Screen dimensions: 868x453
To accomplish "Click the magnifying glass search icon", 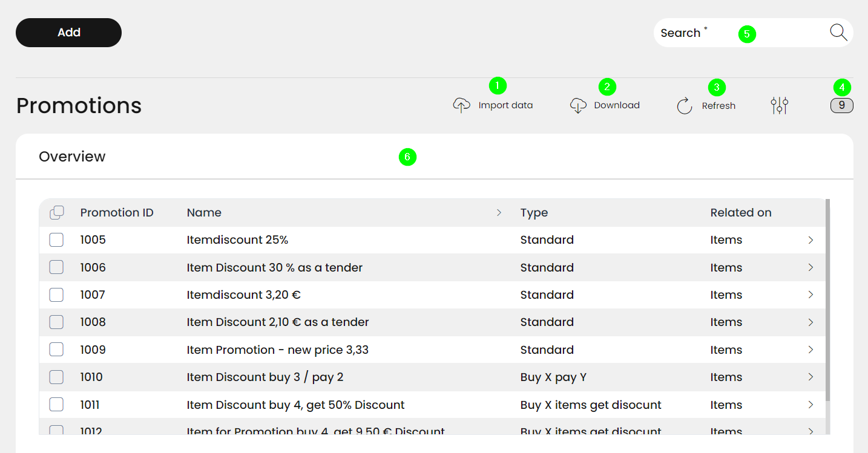I will [838, 33].
